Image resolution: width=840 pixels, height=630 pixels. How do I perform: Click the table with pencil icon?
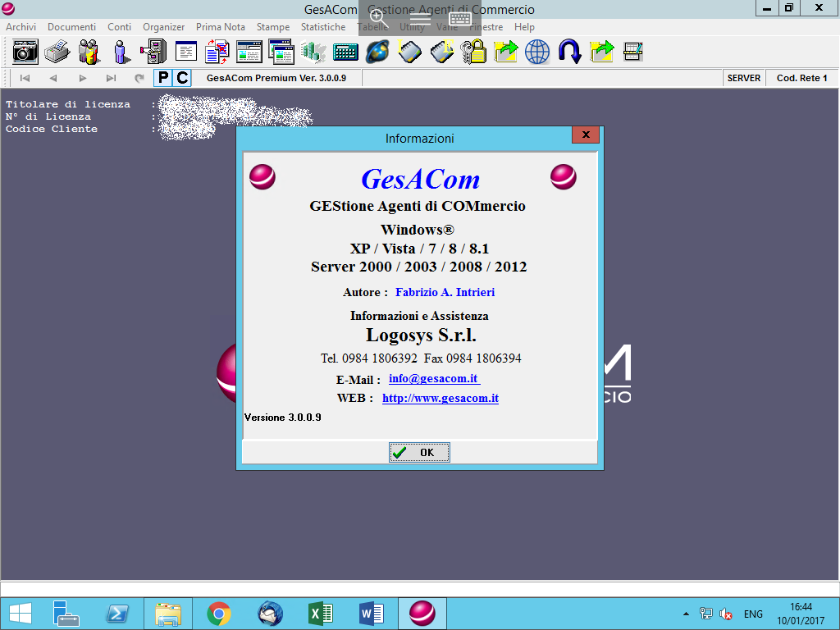633,52
